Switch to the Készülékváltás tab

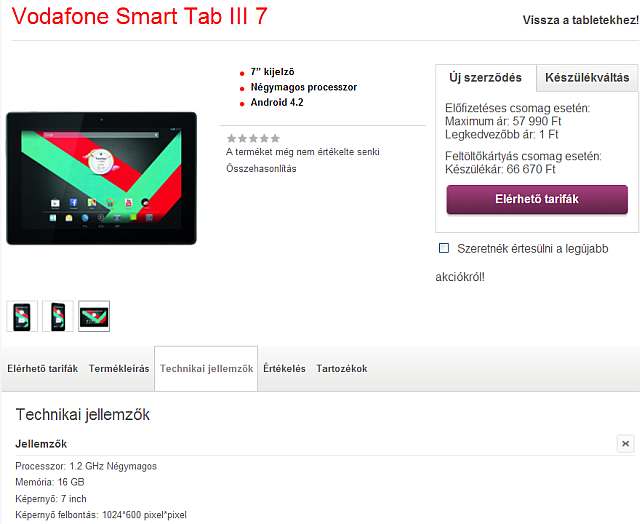coord(587,78)
